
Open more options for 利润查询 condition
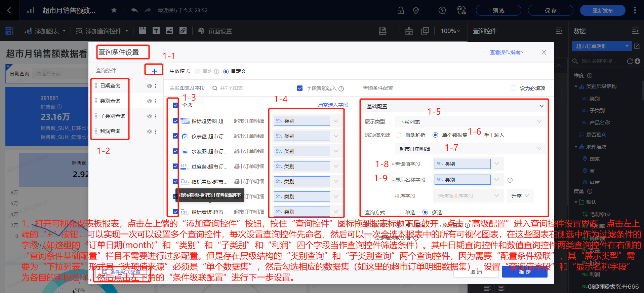click(x=155, y=132)
